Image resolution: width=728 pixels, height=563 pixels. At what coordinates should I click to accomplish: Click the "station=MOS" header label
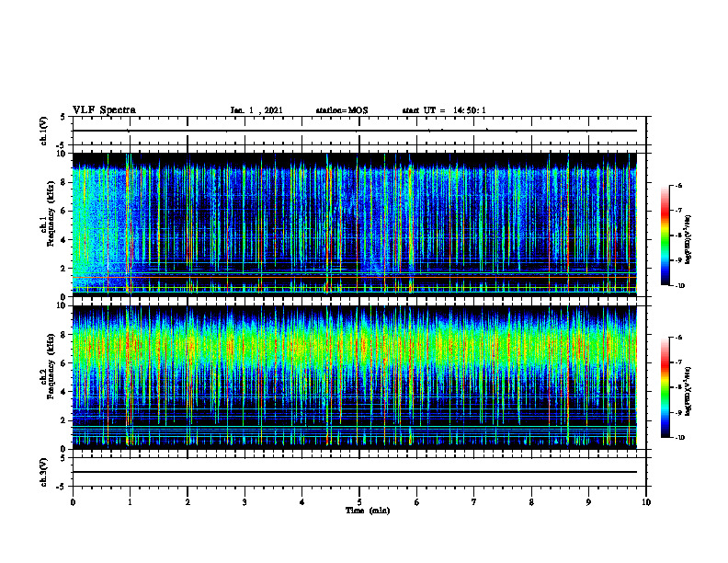tap(342, 110)
